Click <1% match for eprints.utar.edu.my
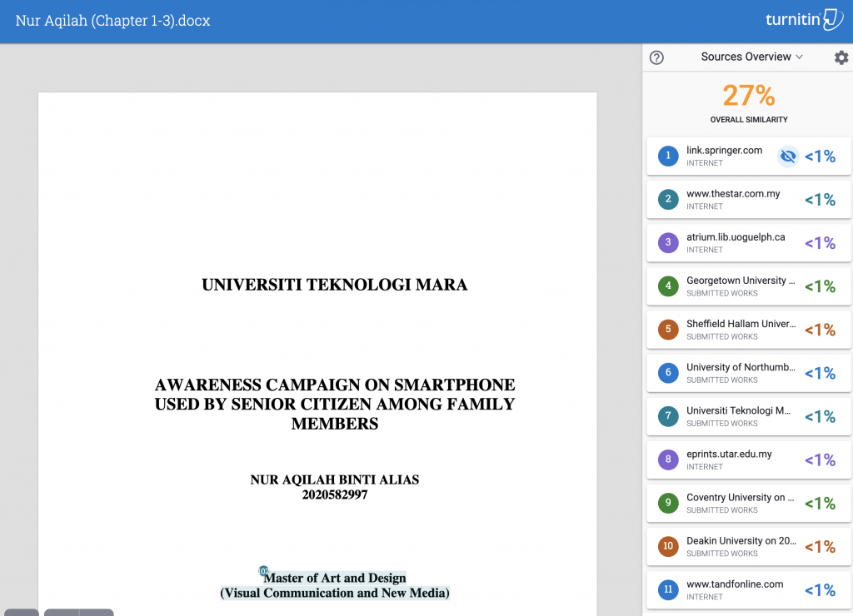The width and height of the screenshot is (853, 616). (x=820, y=460)
